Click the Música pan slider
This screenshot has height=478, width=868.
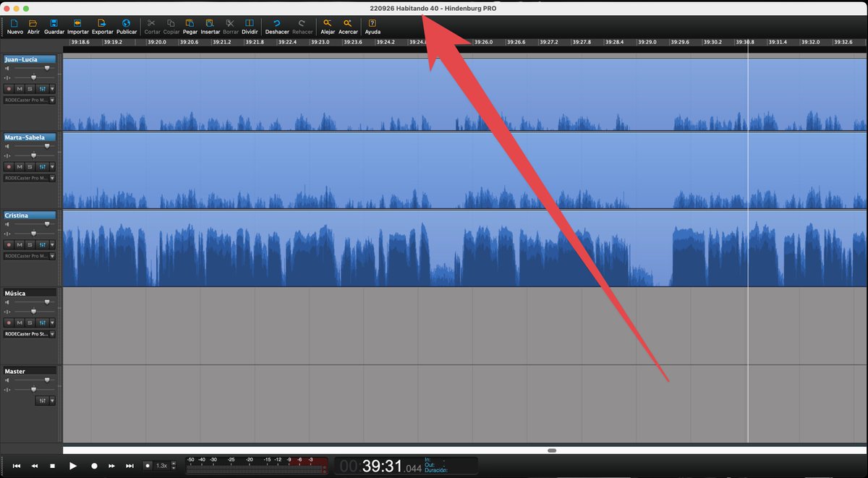[x=33, y=311]
